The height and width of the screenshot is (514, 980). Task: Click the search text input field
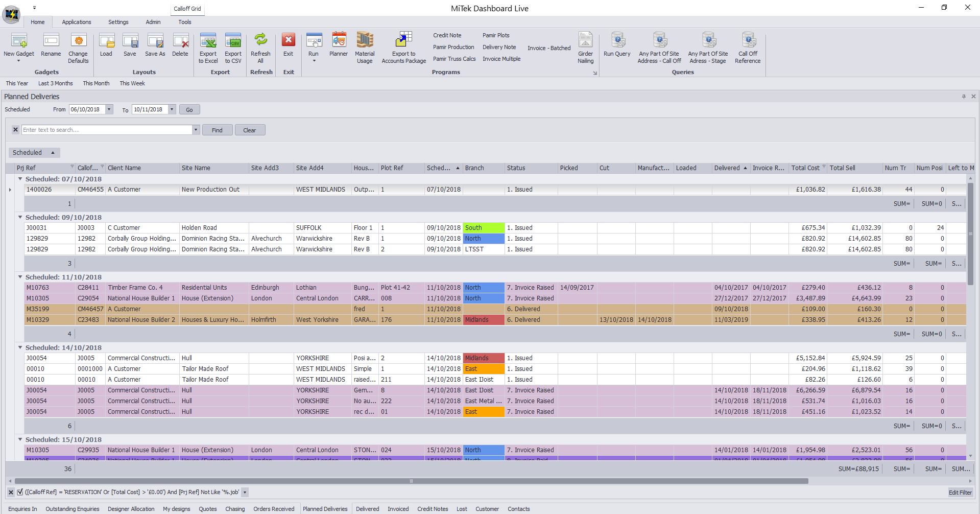point(107,130)
